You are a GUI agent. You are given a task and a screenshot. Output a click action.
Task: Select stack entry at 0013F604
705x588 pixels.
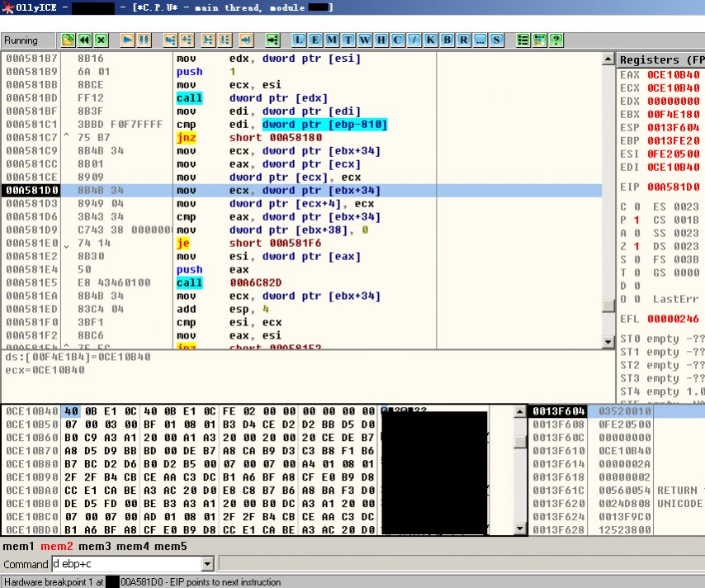(616, 411)
